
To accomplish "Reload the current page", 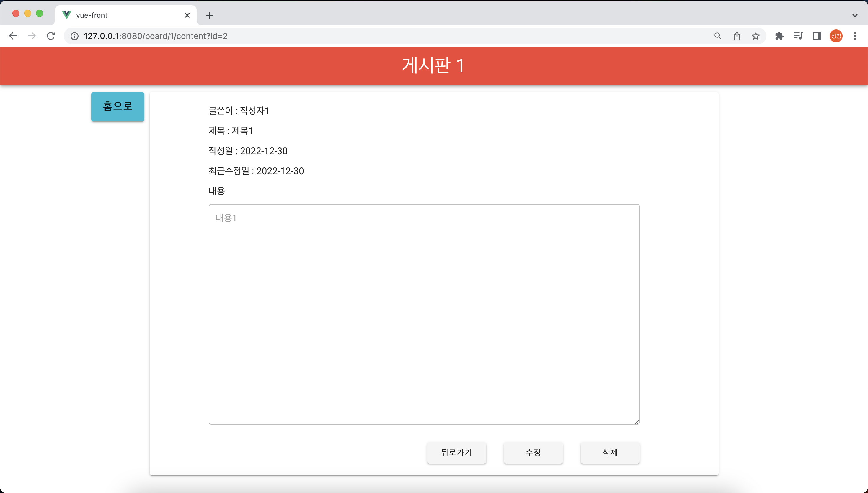I will (x=51, y=36).
